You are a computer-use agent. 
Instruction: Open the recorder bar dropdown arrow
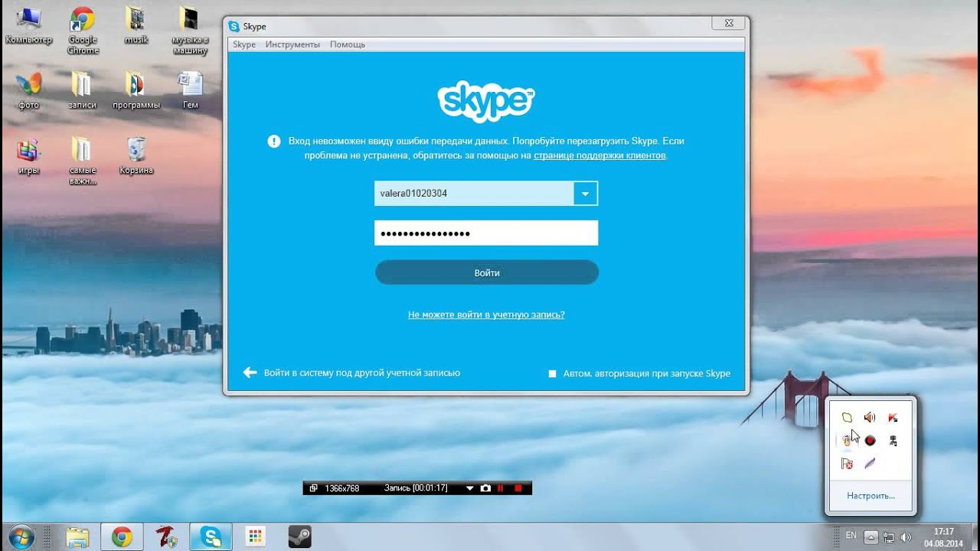(x=470, y=488)
